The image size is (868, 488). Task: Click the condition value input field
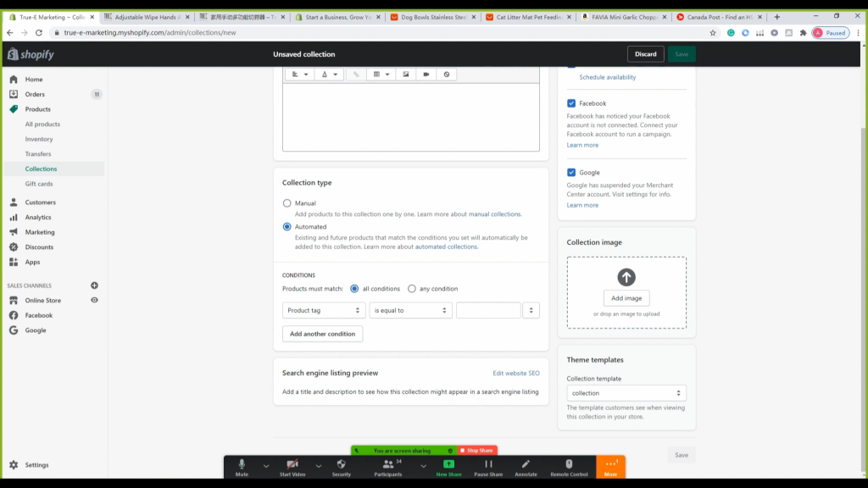(488, 311)
